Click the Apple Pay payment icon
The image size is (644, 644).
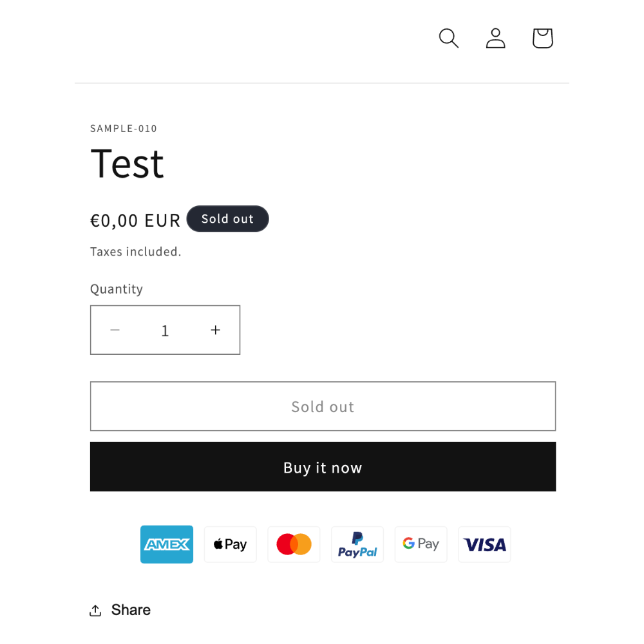tap(231, 544)
